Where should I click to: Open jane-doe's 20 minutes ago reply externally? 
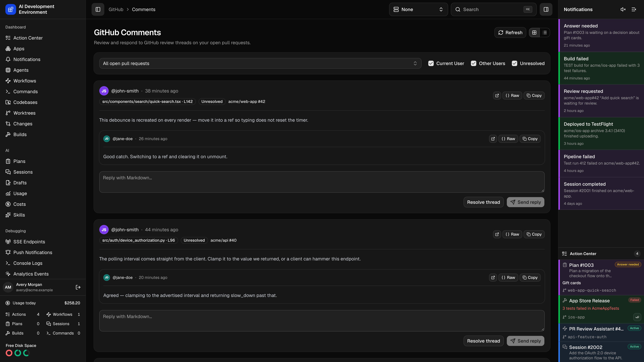pos(493,278)
